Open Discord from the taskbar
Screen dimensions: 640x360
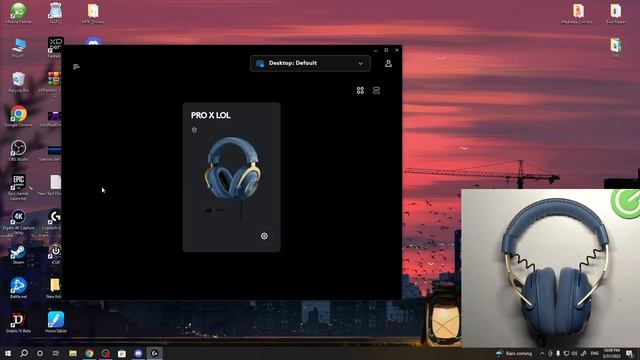click(138, 353)
